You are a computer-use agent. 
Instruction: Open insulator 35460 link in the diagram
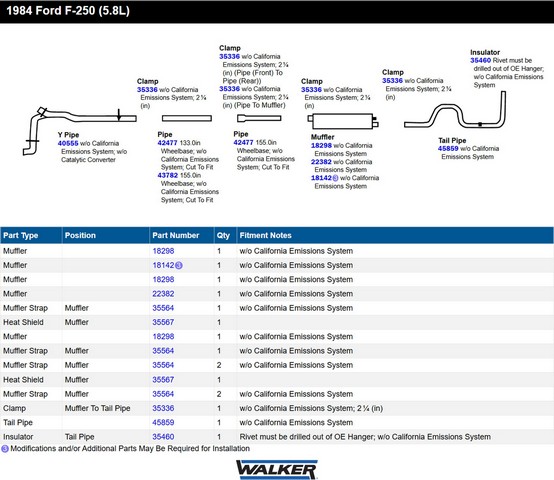point(481,60)
